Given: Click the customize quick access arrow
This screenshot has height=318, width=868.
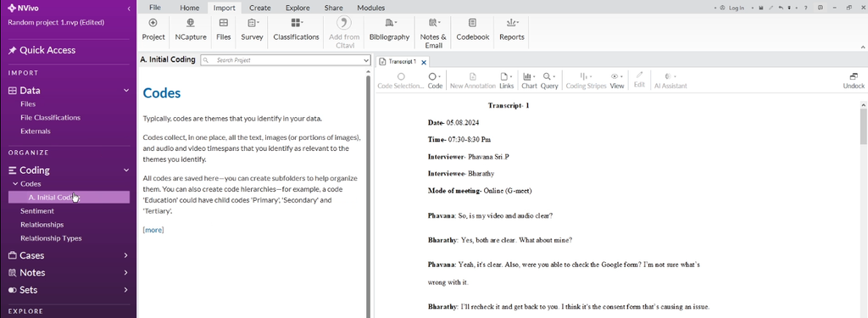Looking at the screenshot, I should 789,8.
